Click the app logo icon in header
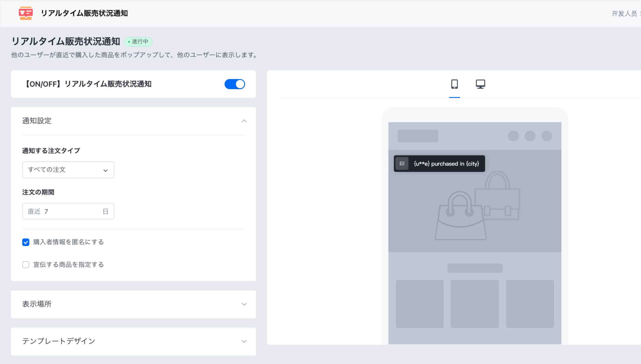 click(26, 13)
